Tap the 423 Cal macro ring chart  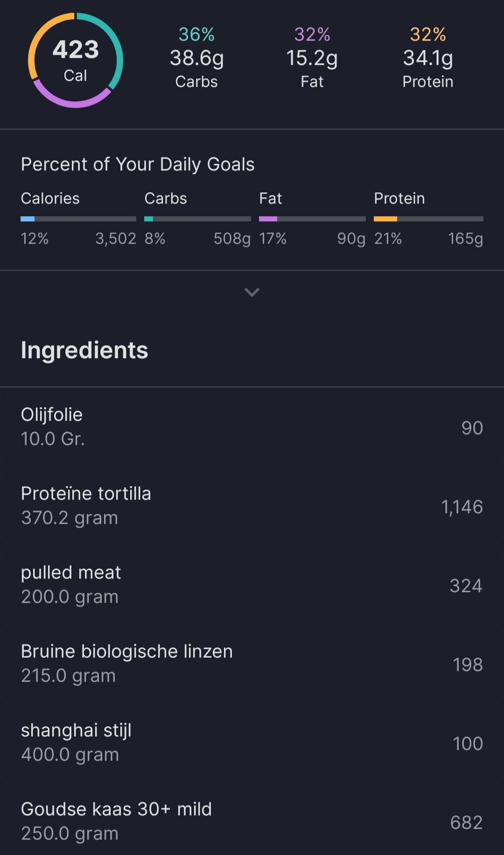[x=76, y=60]
